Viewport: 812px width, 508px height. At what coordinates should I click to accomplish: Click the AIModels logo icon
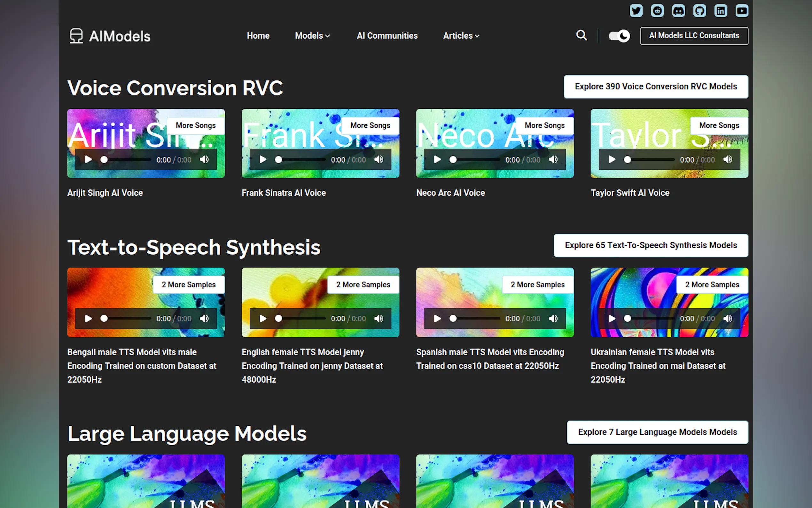pos(76,36)
